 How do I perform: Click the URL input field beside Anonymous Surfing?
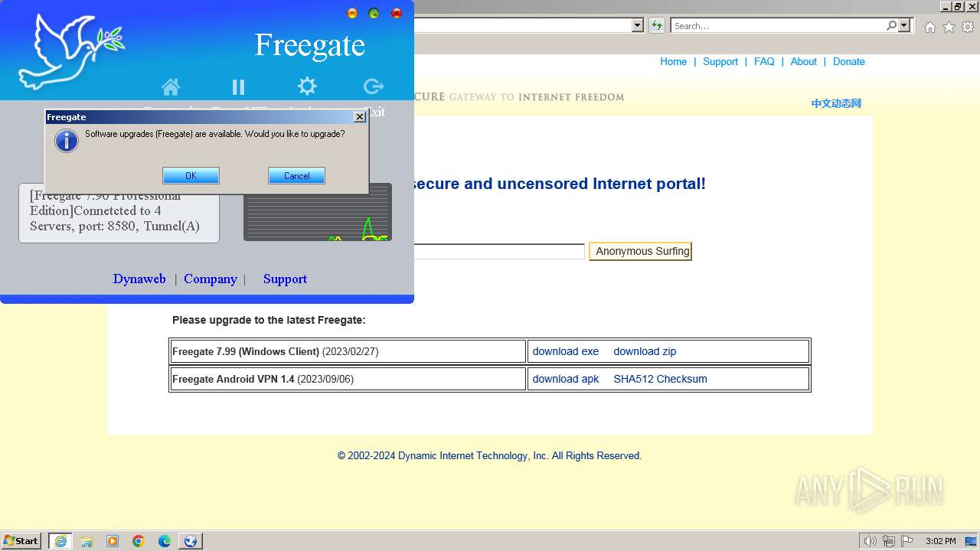(499, 251)
